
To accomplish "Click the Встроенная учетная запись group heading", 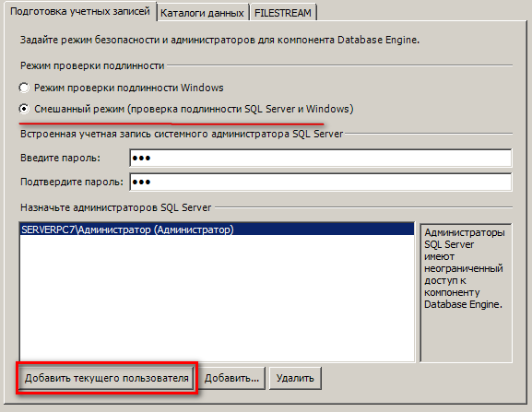I will (x=182, y=134).
